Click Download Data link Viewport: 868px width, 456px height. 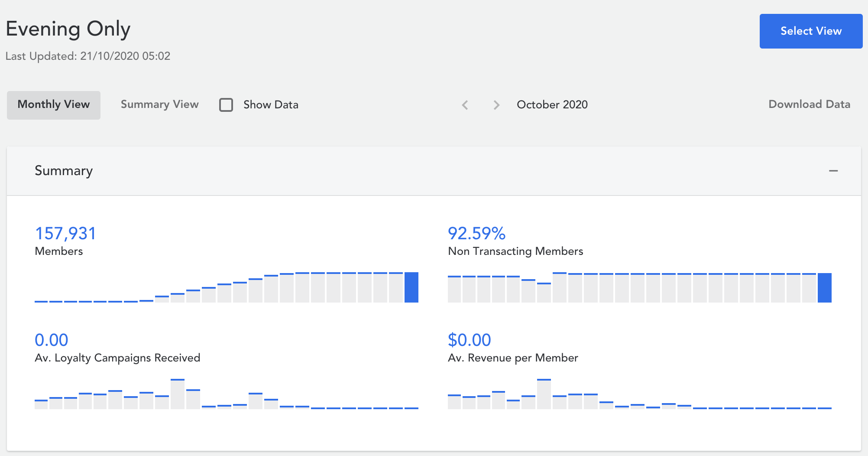(809, 104)
